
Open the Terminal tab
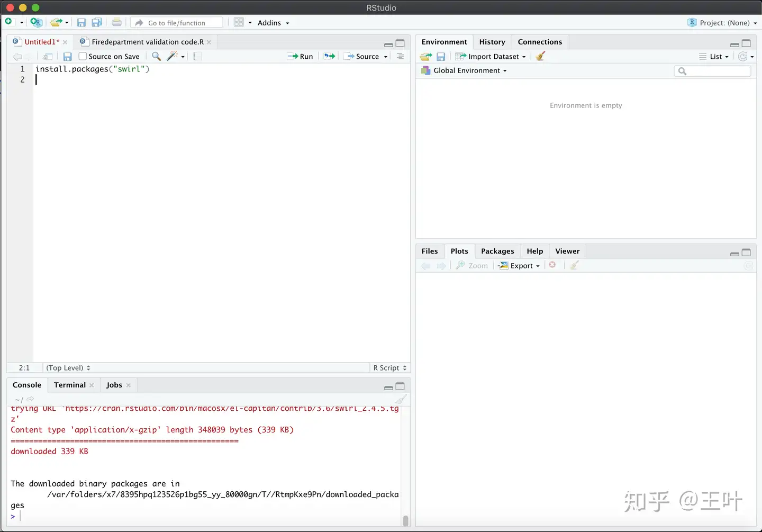pos(70,385)
